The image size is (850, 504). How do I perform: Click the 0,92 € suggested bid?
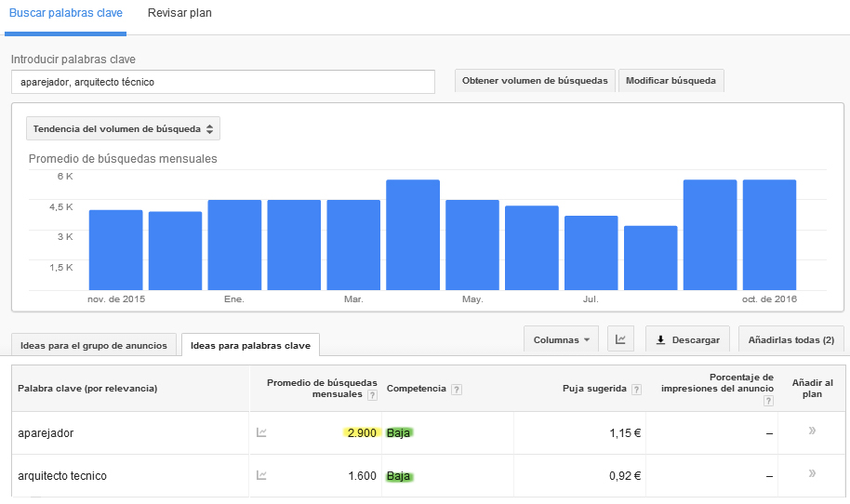tap(625, 476)
